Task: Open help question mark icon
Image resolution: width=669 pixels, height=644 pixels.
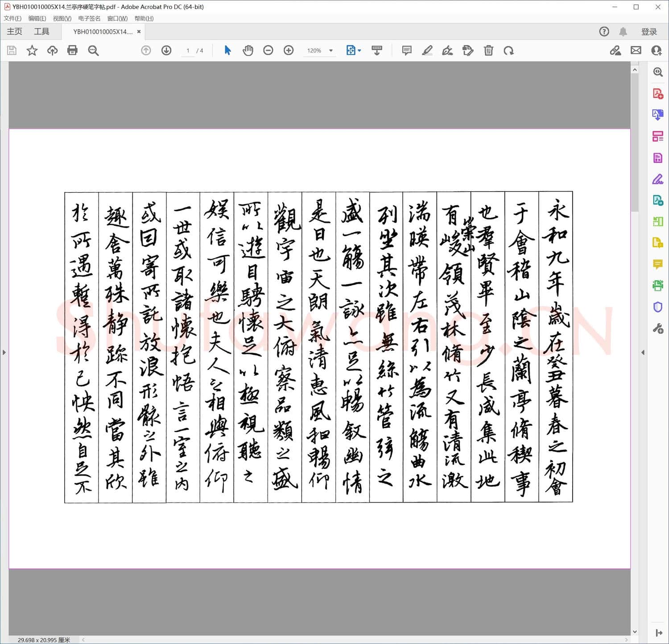Action: pyautogui.click(x=604, y=31)
